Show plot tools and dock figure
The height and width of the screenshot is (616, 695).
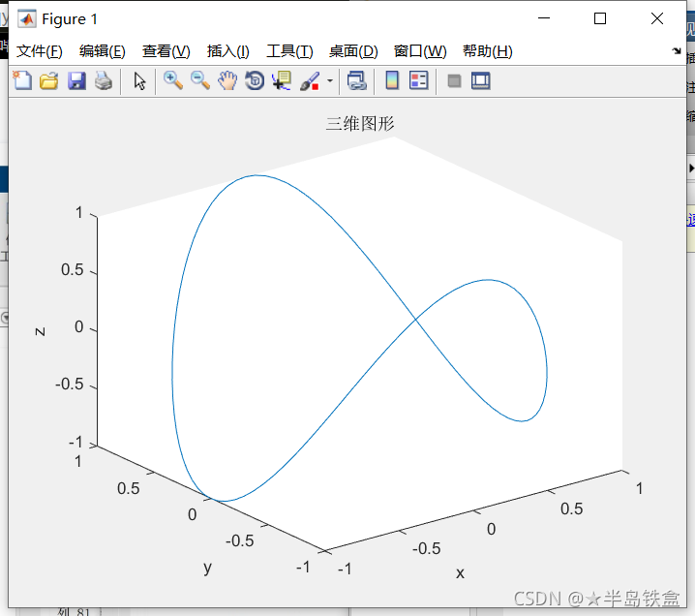(x=481, y=81)
